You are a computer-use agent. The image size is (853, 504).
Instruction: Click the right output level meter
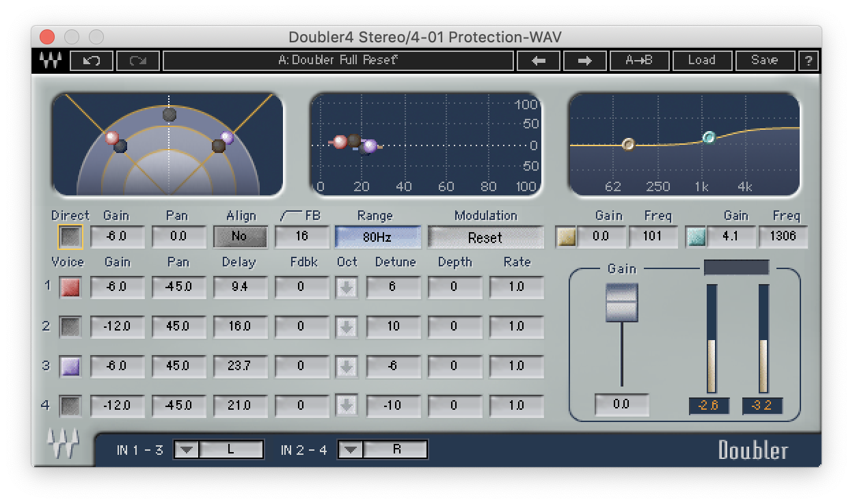click(764, 339)
